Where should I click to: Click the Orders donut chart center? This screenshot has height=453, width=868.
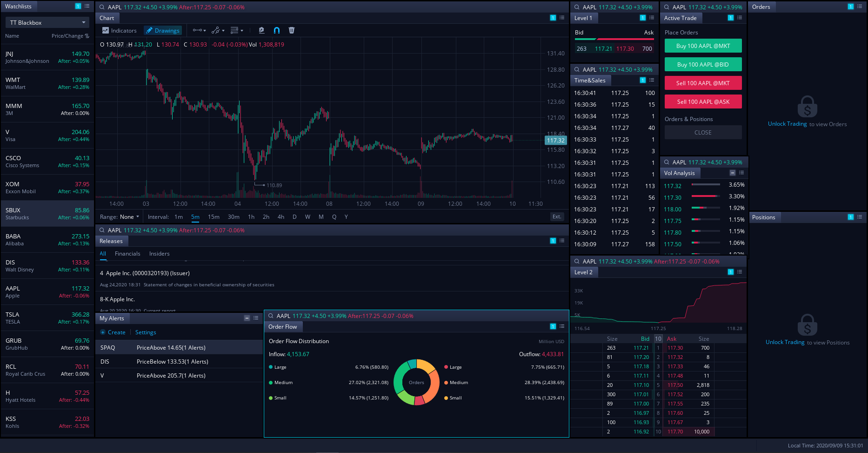pyautogui.click(x=416, y=383)
